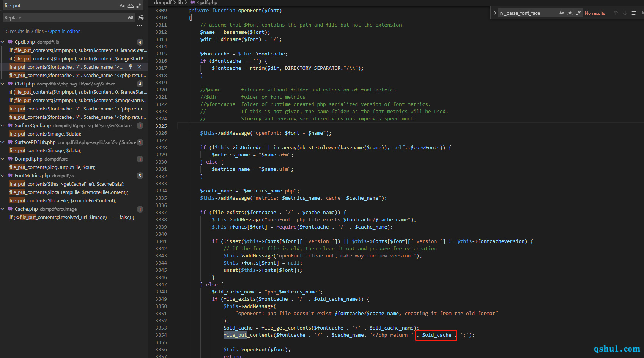644x358 pixels.
Task: Select Dompdf.php file row in results
Action: coord(74,159)
